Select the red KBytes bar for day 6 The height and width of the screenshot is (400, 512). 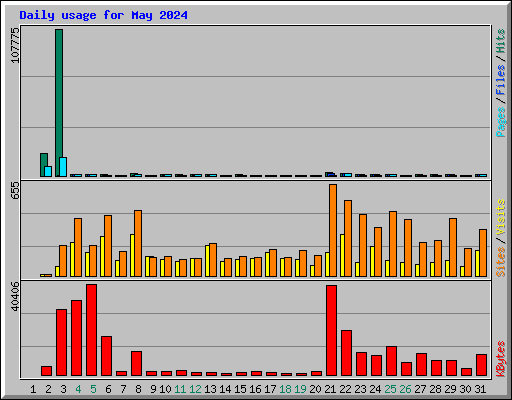coord(107,356)
